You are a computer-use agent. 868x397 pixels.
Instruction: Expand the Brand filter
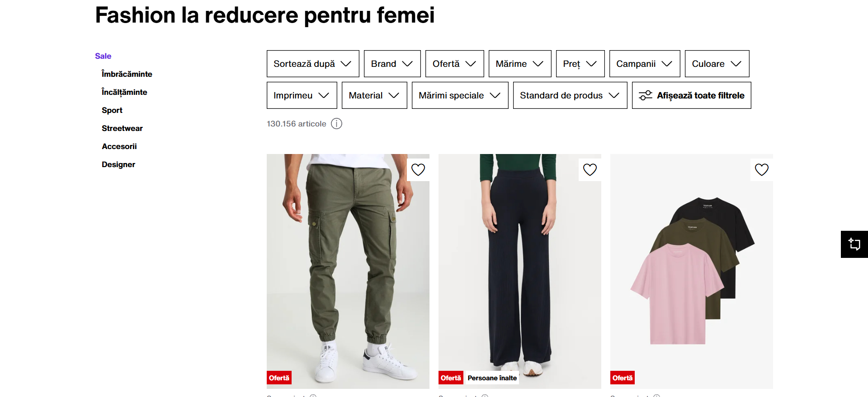[392, 64]
